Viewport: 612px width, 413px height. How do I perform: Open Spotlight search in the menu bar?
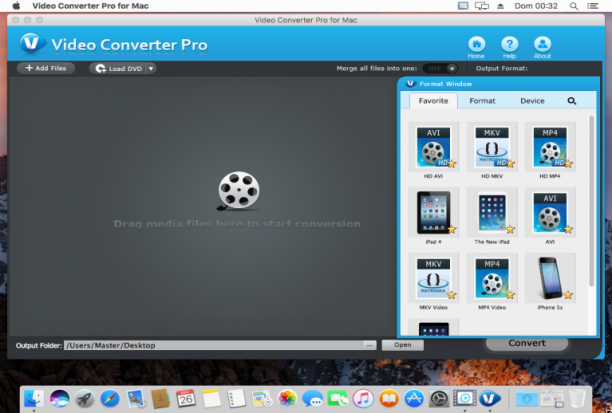pyautogui.click(x=574, y=6)
